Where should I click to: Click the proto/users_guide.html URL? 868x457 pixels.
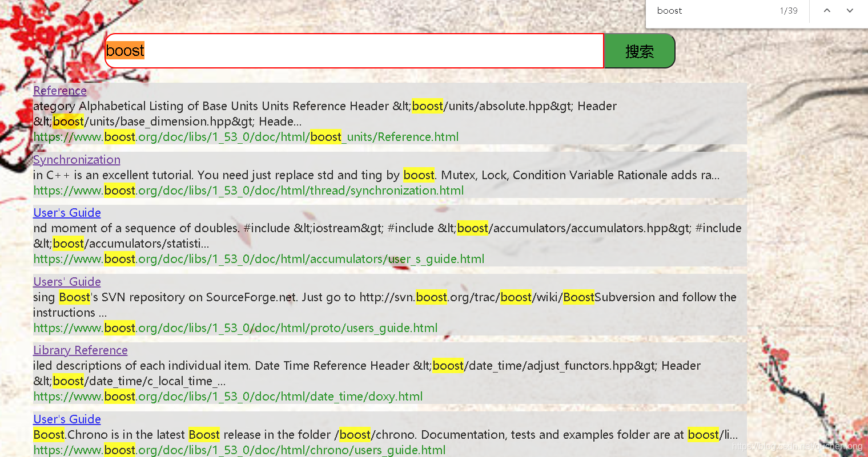point(235,328)
